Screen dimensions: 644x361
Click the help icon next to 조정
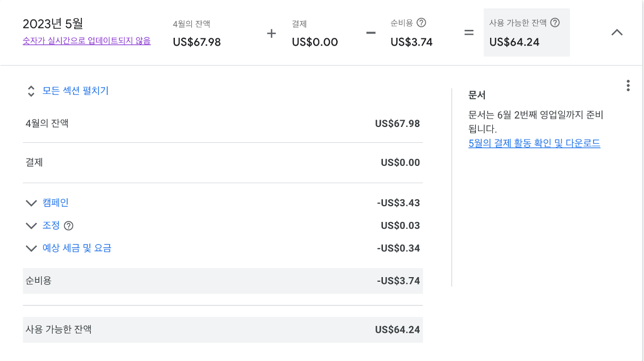coord(68,226)
